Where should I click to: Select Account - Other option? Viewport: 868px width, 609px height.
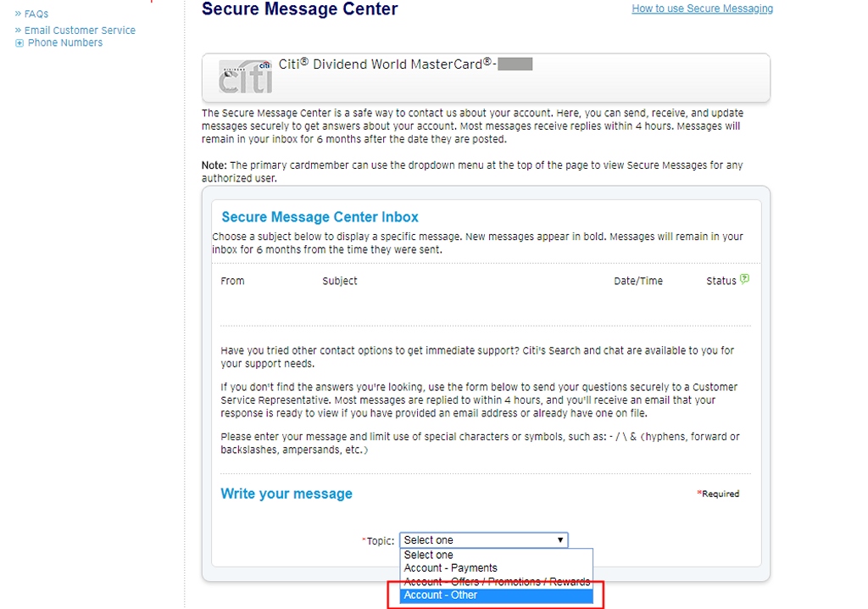tap(496, 595)
